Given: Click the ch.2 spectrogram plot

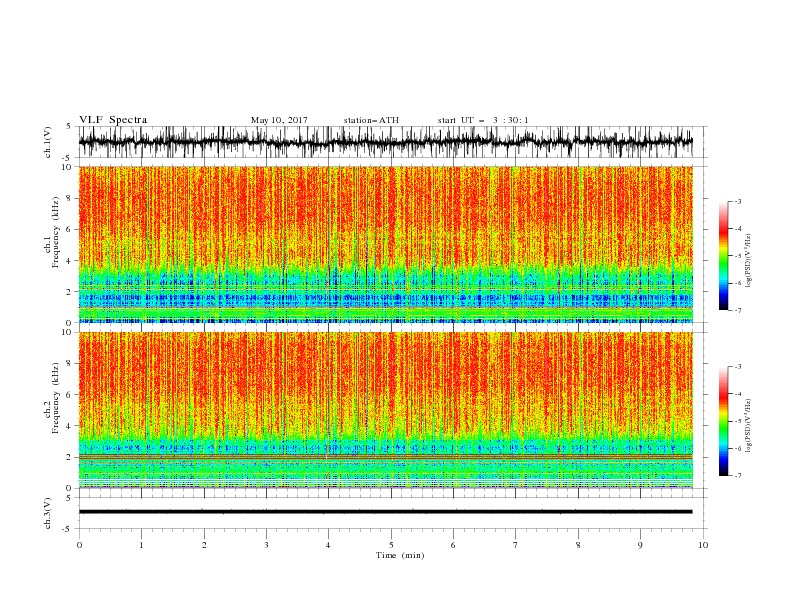Looking at the screenshot, I should click(x=385, y=410).
